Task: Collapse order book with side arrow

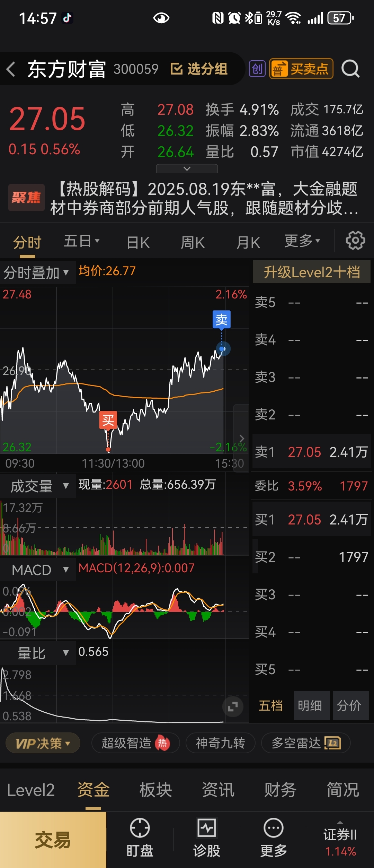Action: point(242,438)
